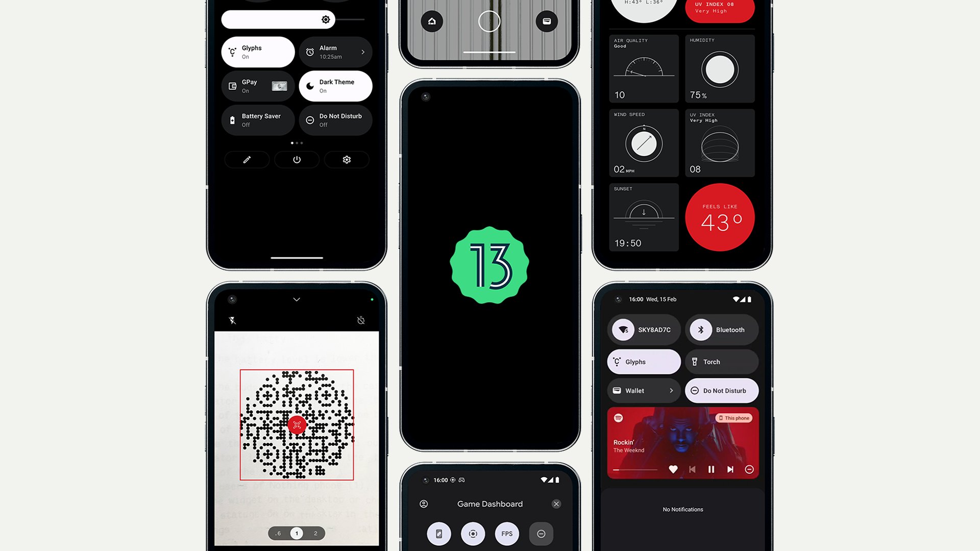
Task: Tap the Android 13 logo badge
Action: [x=489, y=264]
